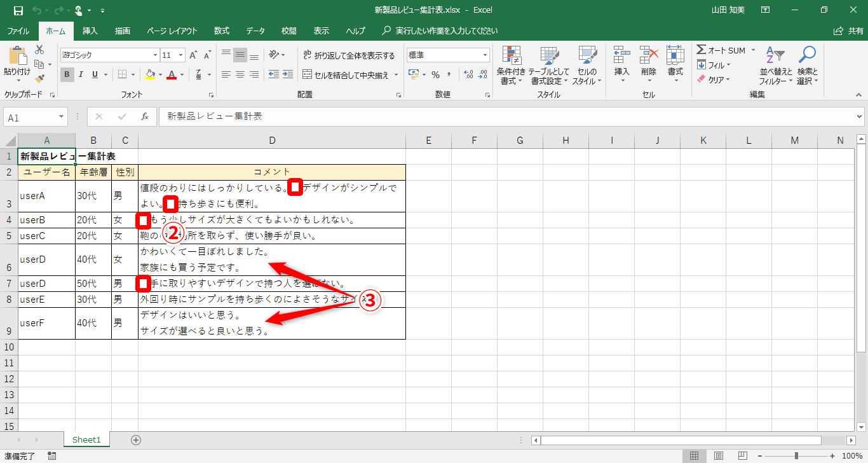Expand the font color dropdown arrow
868x463 pixels.
(182, 74)
